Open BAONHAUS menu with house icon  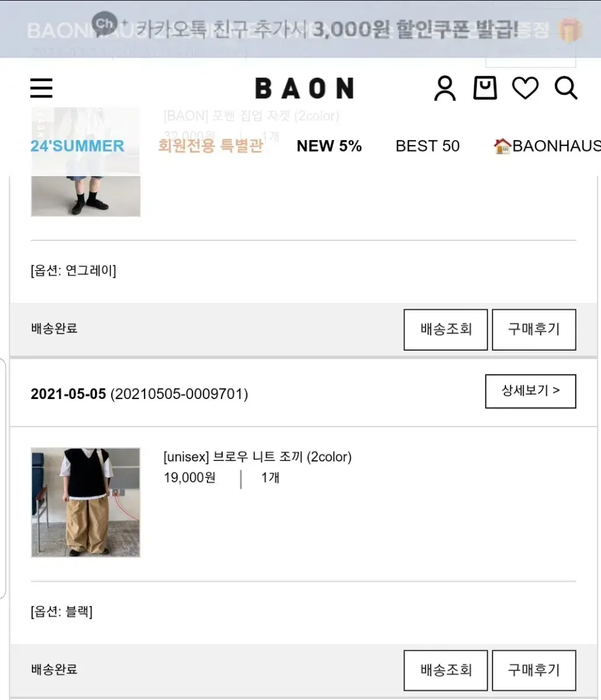pos(547,146)
